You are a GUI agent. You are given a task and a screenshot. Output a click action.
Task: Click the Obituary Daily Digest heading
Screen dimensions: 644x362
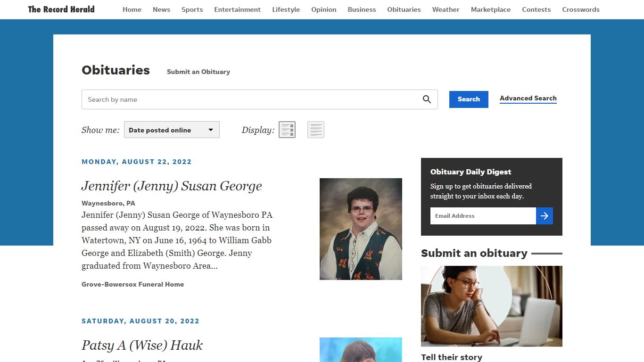471,172
